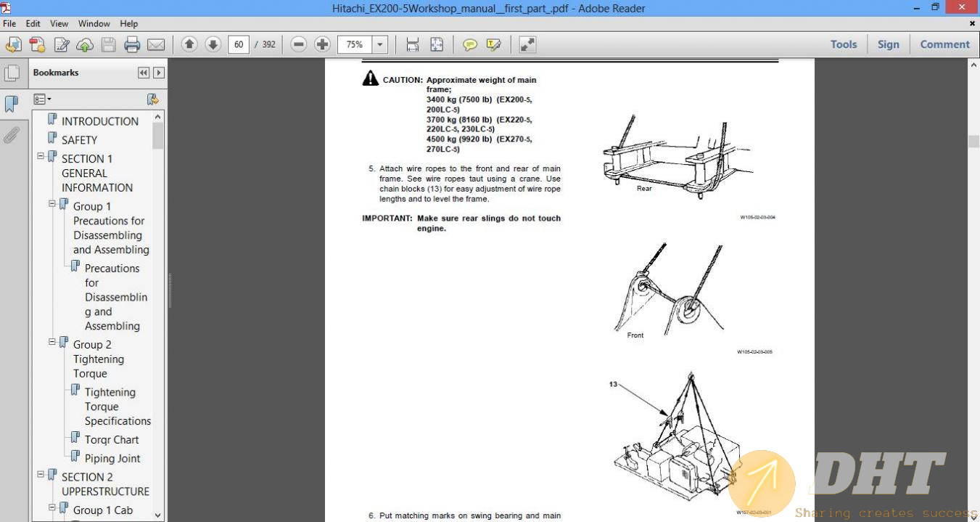The width and height of the screenshot is (980, 522).
Task: Select the Torqr Chart bookmark
Action: 112,440
